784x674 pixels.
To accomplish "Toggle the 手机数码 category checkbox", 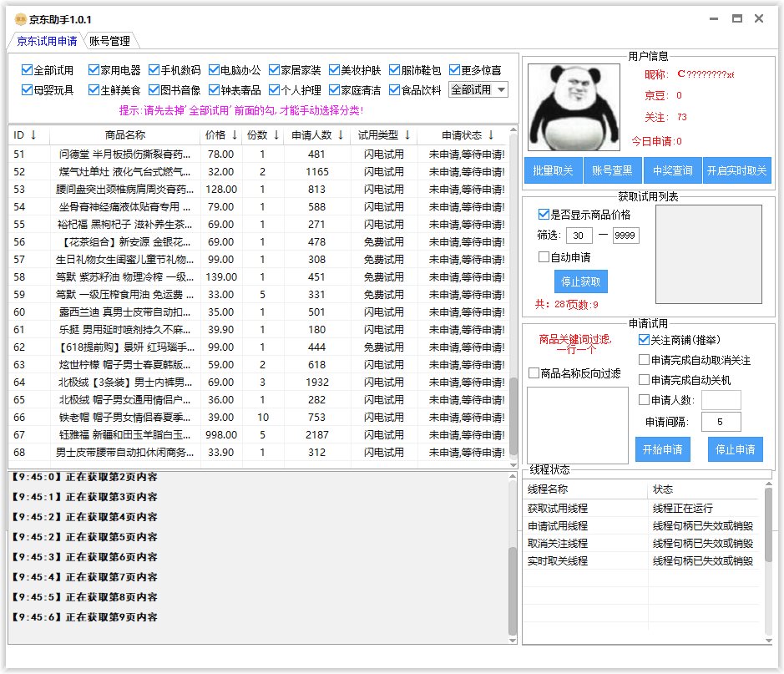I will pos(154,70).
